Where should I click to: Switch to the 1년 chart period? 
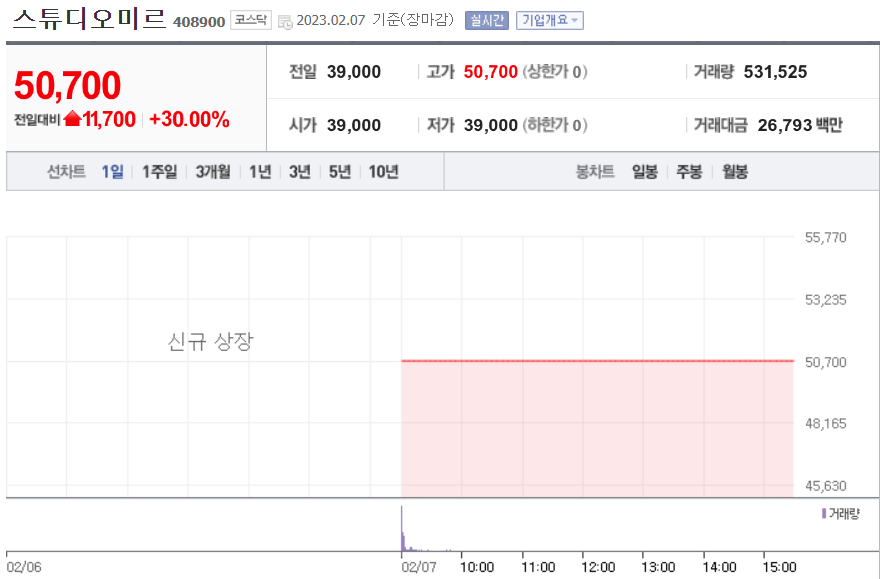(260, 171)
